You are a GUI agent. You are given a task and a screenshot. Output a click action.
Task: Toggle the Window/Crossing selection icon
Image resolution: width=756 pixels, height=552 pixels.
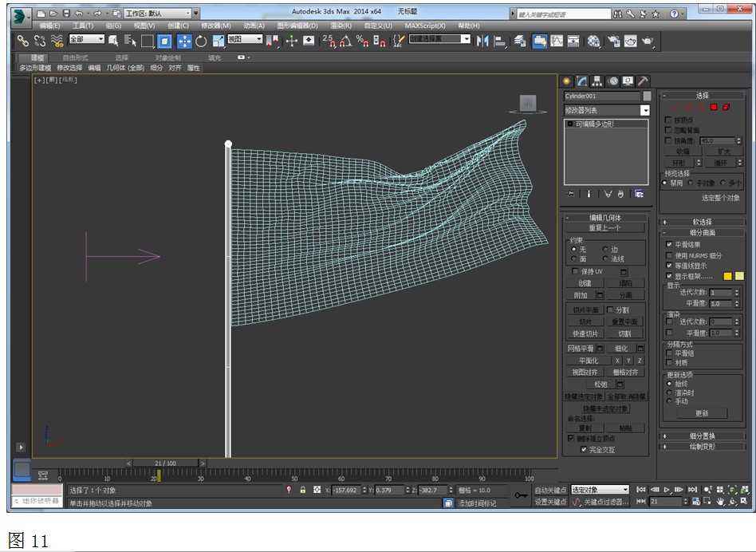(165, 41)
